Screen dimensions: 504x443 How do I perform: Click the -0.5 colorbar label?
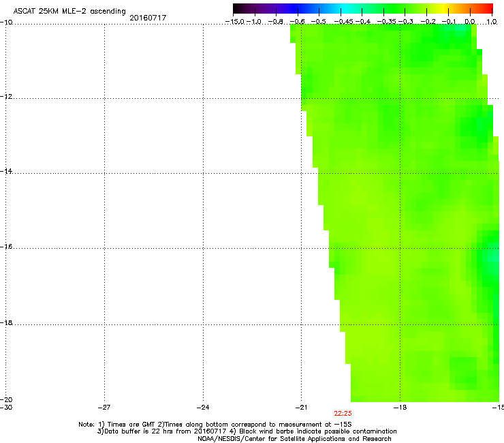[319, 22]
